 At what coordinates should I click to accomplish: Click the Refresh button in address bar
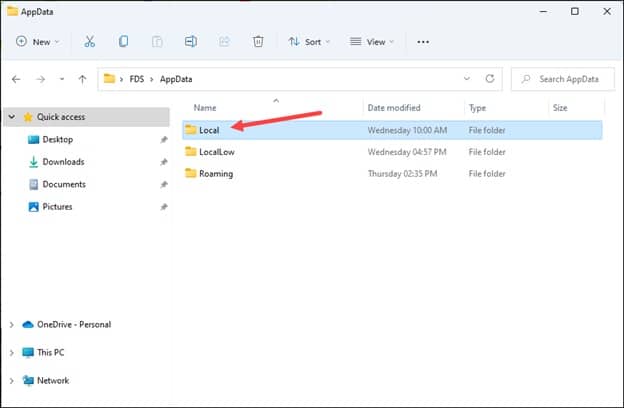click(x=489, y=78)
